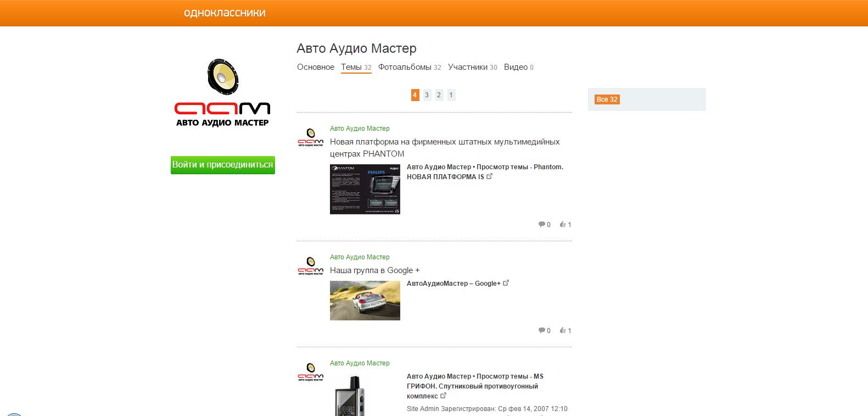Go to page 3 of topics
Viewport: 868px width, 416px height.
pyautogui.click(x=427, y=95)
